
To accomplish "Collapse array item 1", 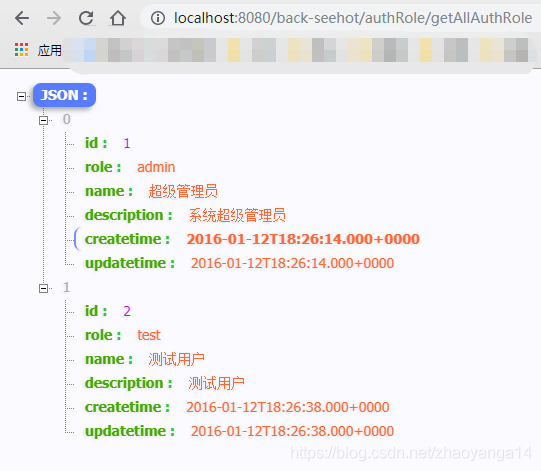I will point(43,288).
